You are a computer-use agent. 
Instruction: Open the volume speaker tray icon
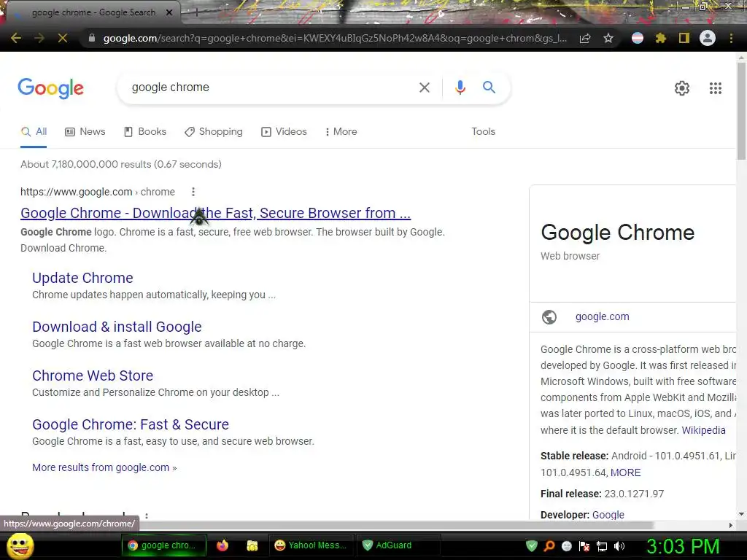(x=619, y=546)
